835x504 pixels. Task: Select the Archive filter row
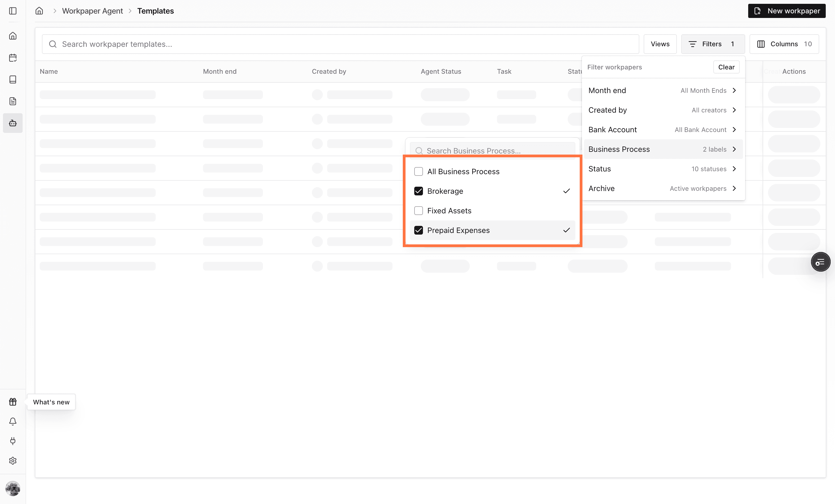pos(663,188)
